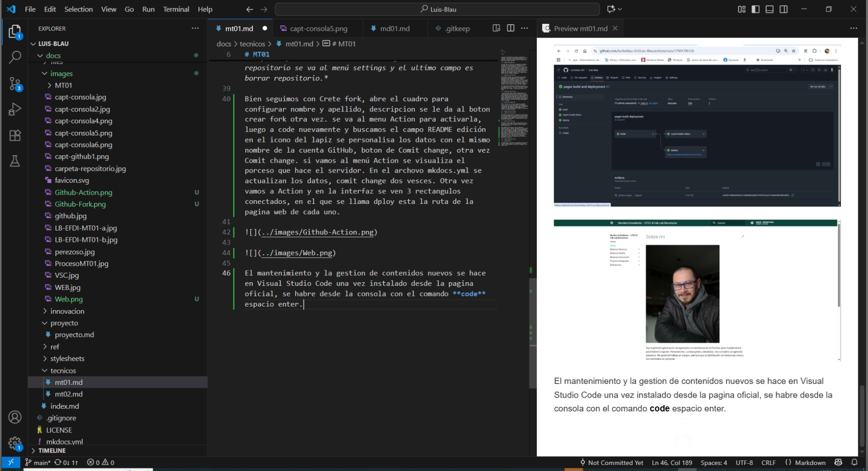Open Source Control view icon
The width and height of the screenshot is (868, 471).
click(x=15, y=84)
